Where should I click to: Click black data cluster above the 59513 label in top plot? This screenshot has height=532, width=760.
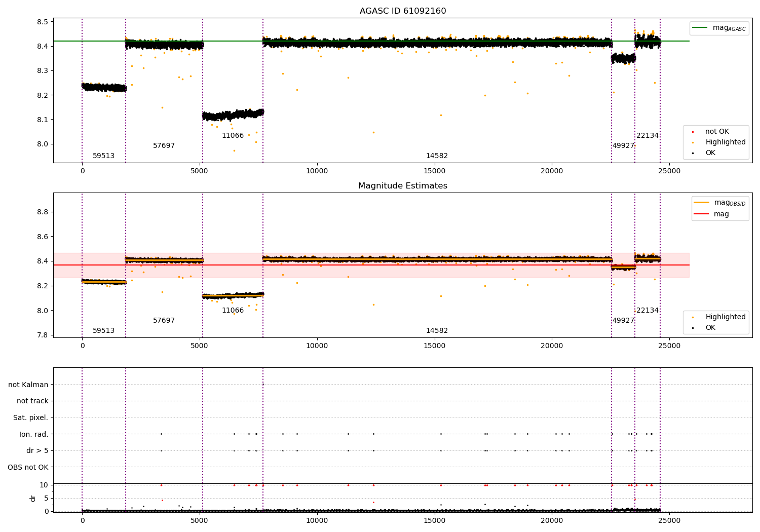104,88
